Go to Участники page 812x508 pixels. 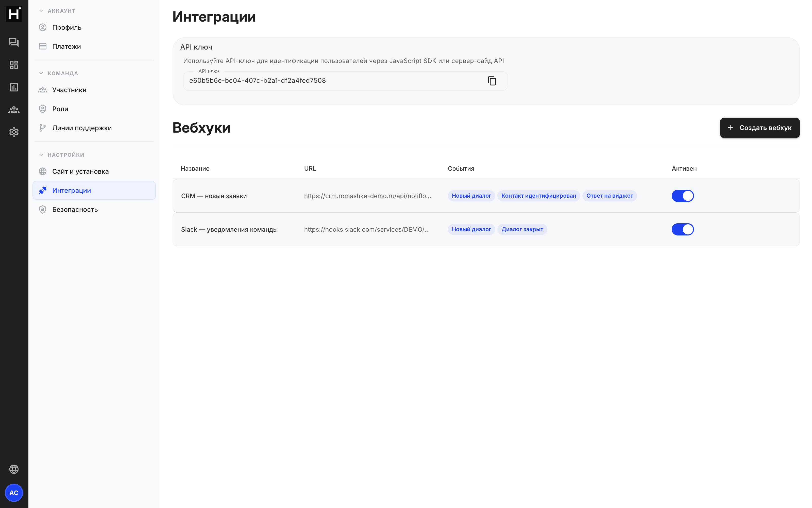(x=94, y=90)
